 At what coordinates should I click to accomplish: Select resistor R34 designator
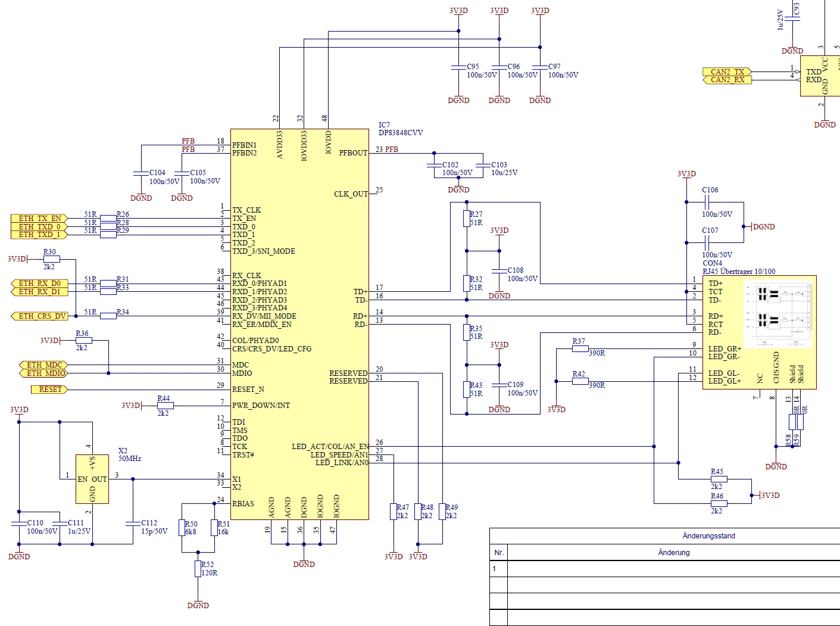123,312
